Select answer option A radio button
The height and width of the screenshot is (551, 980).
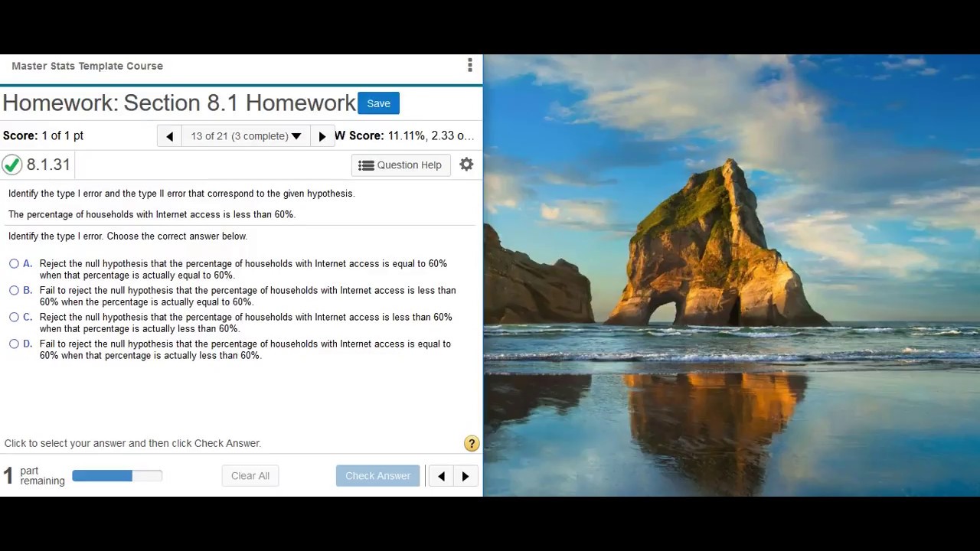tap(14, 263)
